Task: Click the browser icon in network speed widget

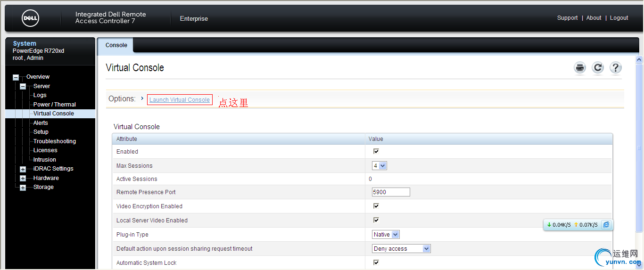Action: pyautogui.click(x=606, y=225)
